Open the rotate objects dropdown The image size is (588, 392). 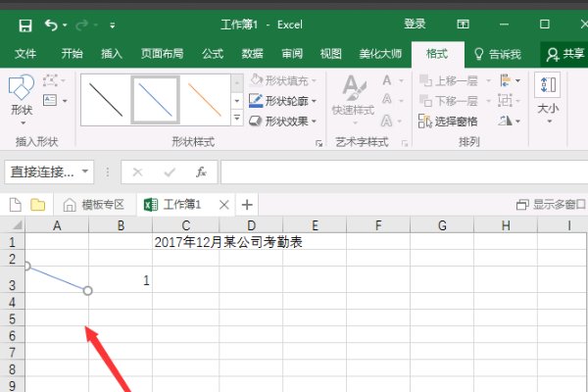(510, 121)
